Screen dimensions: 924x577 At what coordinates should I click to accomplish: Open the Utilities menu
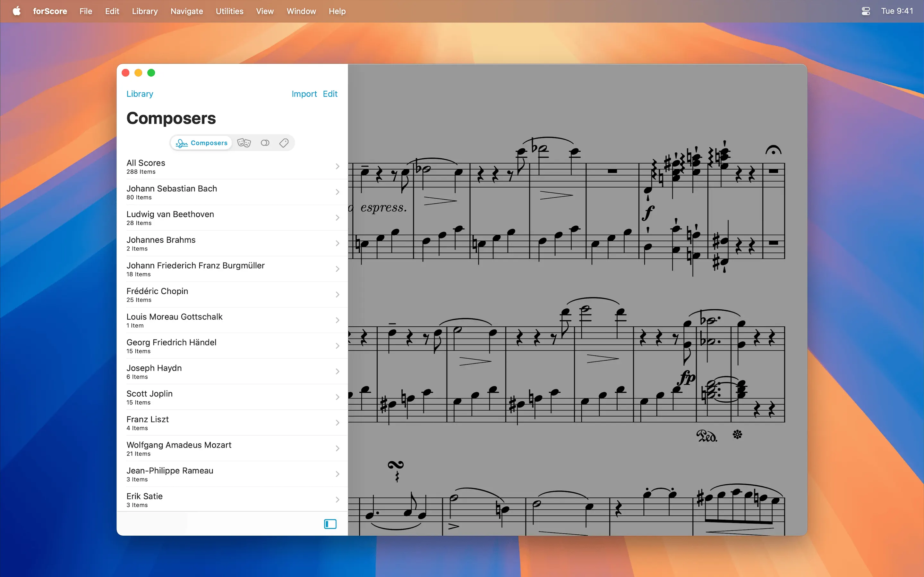[x=229, y=11]
